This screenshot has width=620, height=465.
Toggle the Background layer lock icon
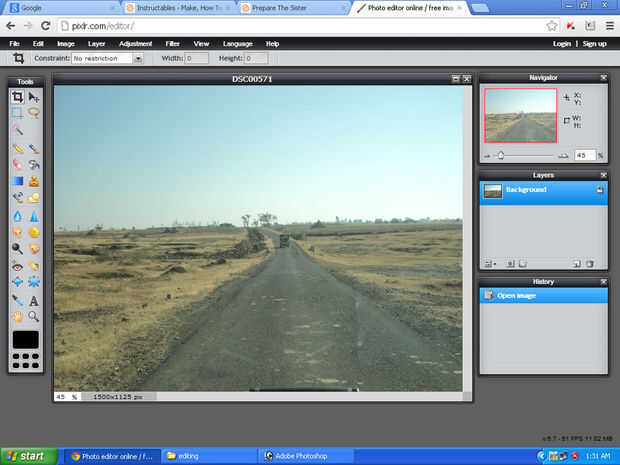coord(599,190)
